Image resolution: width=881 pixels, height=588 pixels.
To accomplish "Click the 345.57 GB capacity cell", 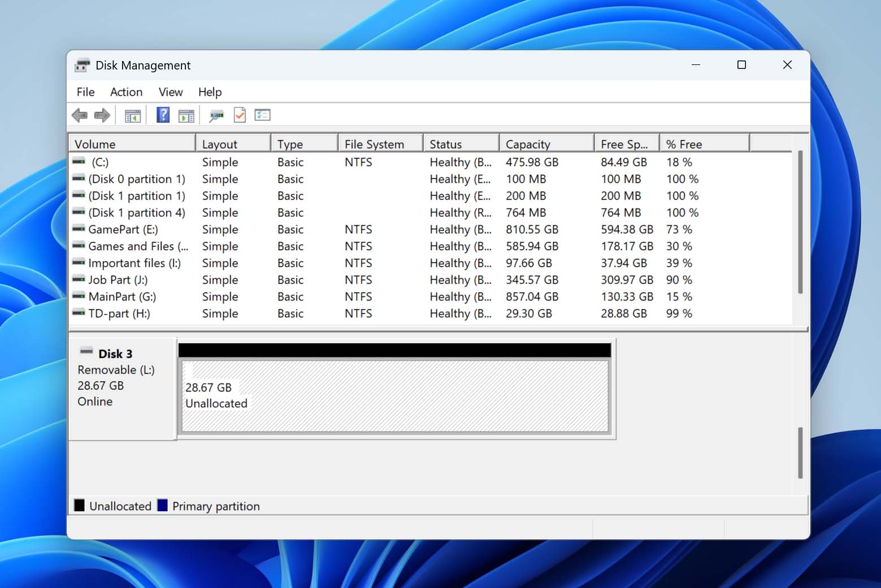I will pos(532,280).
